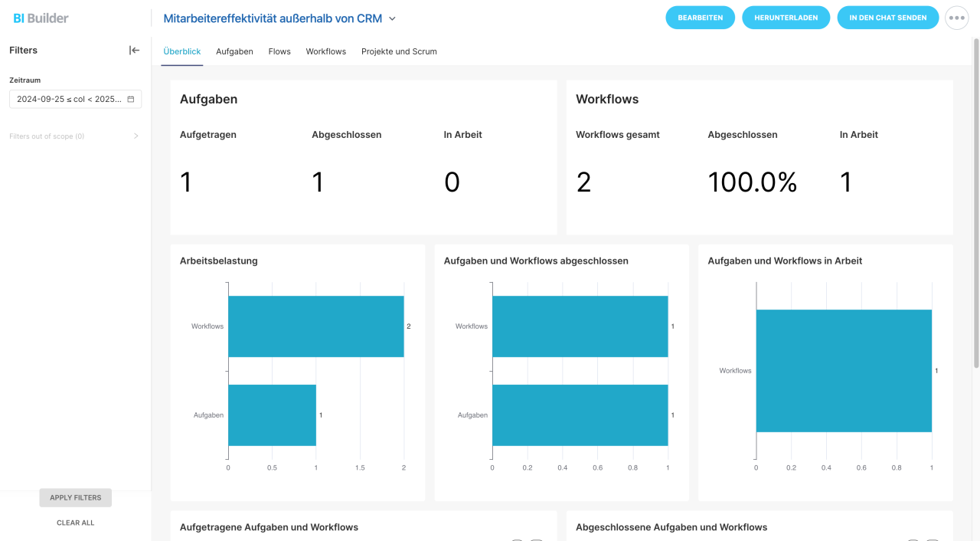Go to the Workflows tab
The image size is (980, 541).
click(326, 51)
